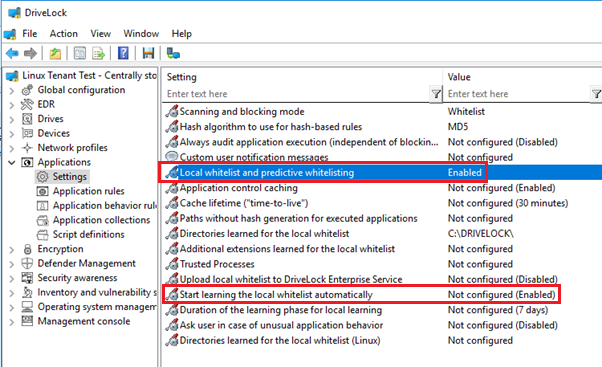Click the Value column filter text field
The height and width of the screenshot is (367, 602).
(x=518, y=94)
